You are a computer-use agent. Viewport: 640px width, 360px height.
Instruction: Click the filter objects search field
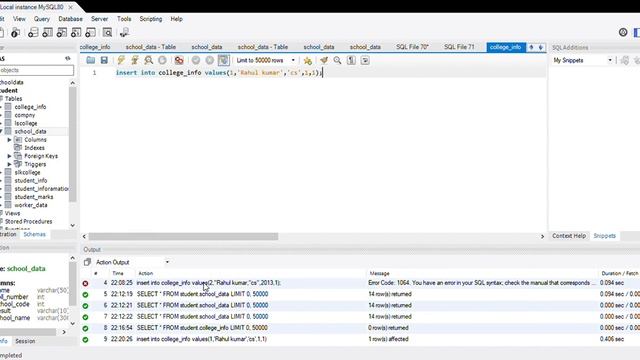(37, 70)
